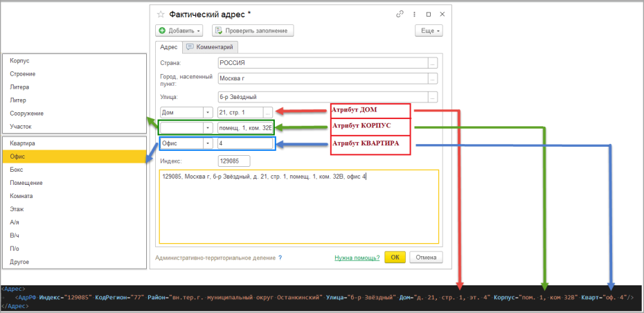Open Административно-территориальное деление link
The width and height of the screenshot is (644, 313).
215,258
